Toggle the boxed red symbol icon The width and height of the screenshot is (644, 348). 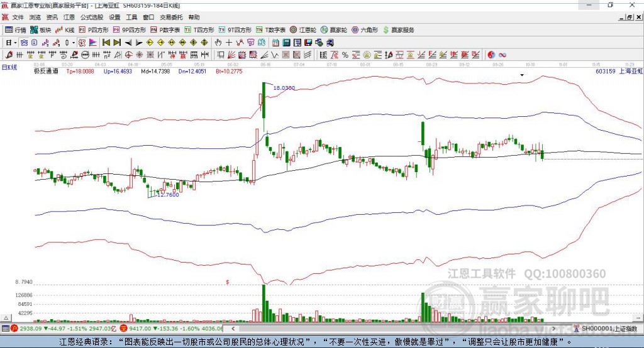[x=82, y=43]
